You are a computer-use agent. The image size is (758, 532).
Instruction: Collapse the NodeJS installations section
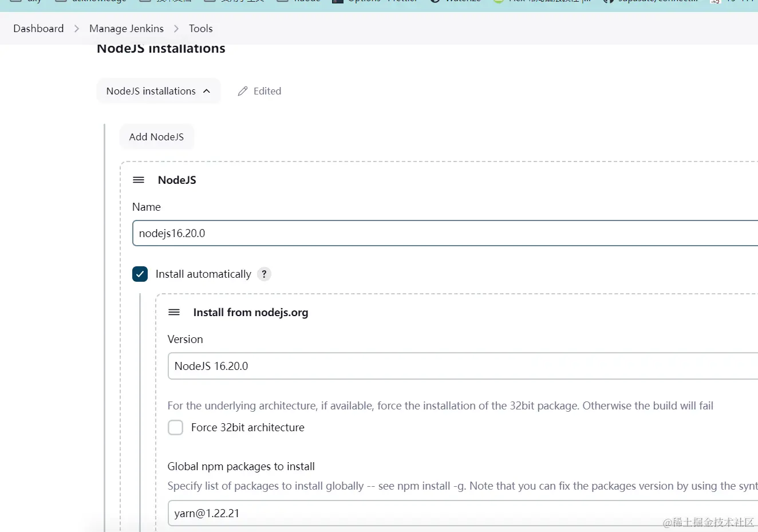158,90
